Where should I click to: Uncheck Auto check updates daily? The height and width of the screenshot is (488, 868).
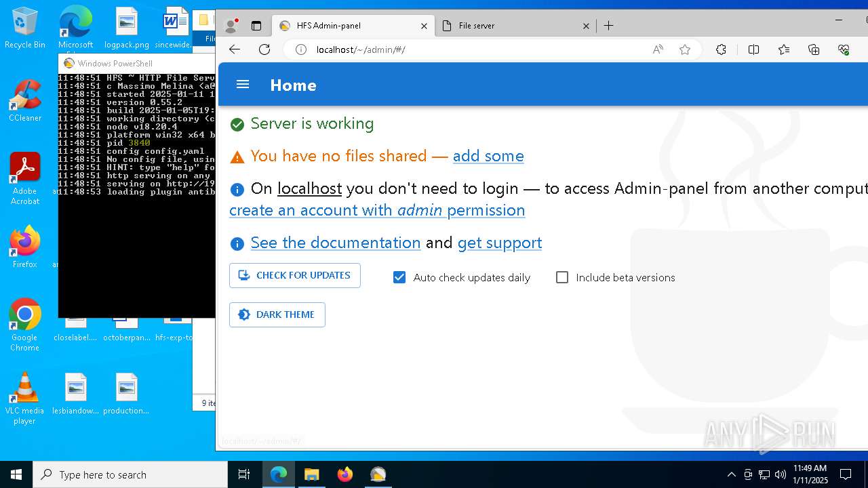pos(399,277)
